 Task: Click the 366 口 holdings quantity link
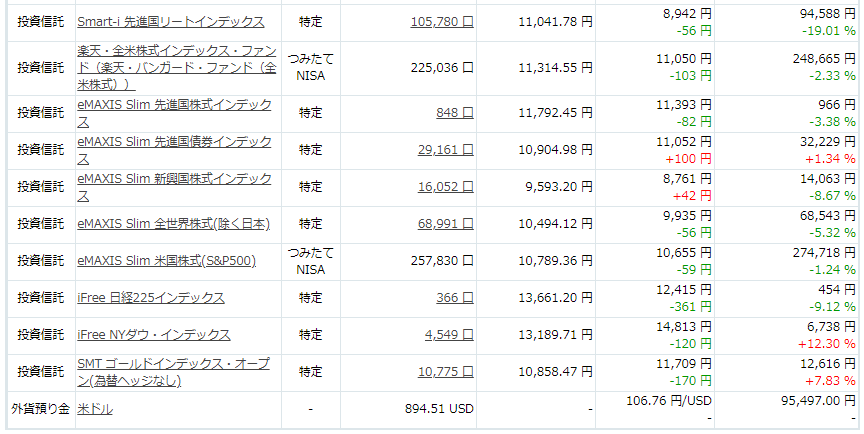coord(455,298)
